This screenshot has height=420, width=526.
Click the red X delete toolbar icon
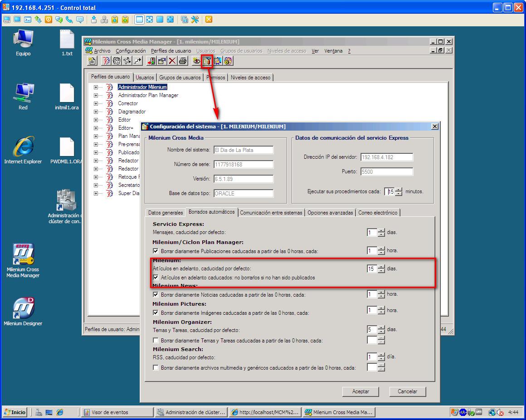click(x=172, y=61)
